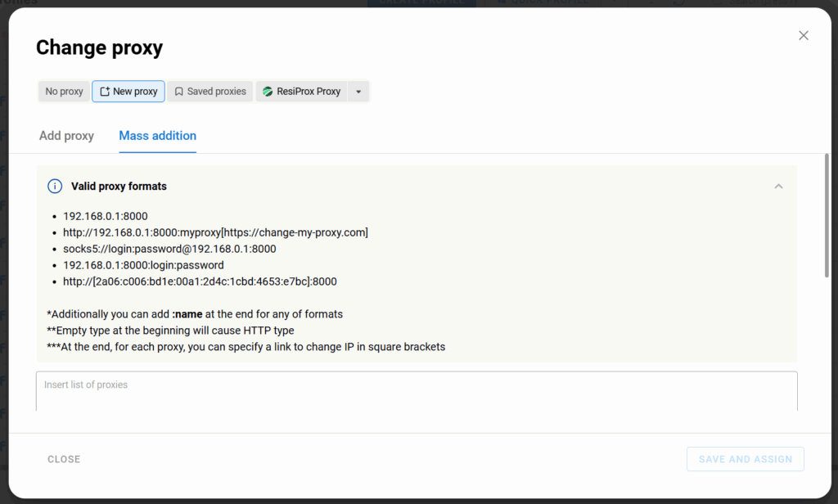Open the Saved proxies list

210,92
